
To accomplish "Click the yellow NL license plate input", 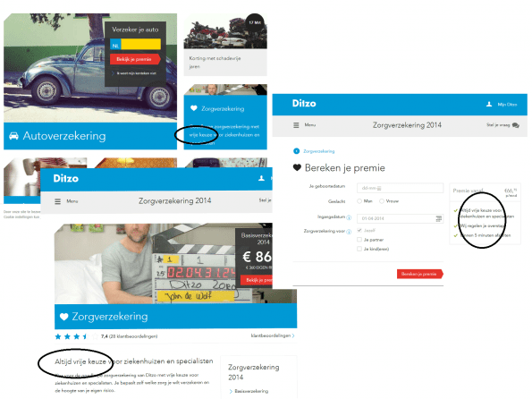I will pos(135,44).
